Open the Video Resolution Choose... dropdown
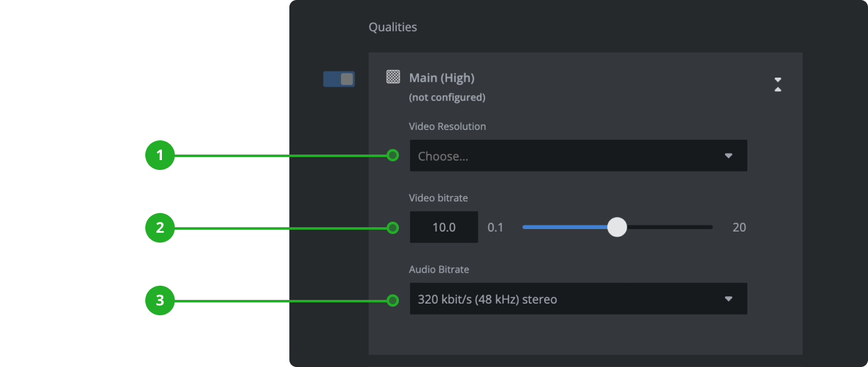 tap(578, 156)
